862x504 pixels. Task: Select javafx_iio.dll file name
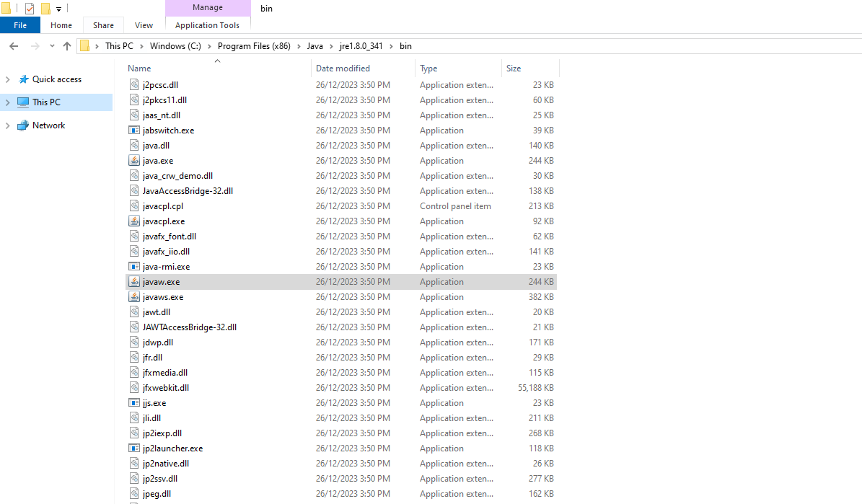pos(166,251)
